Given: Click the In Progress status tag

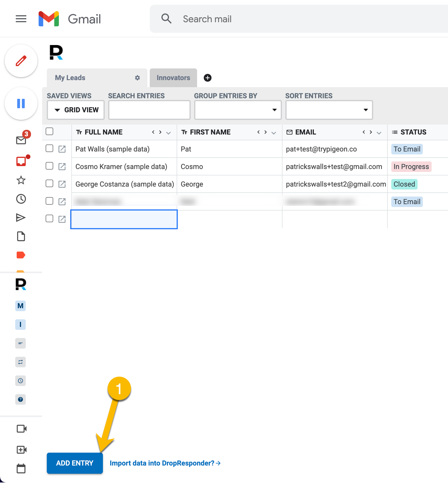Looking at the screenshot, I should pos(411,167).
